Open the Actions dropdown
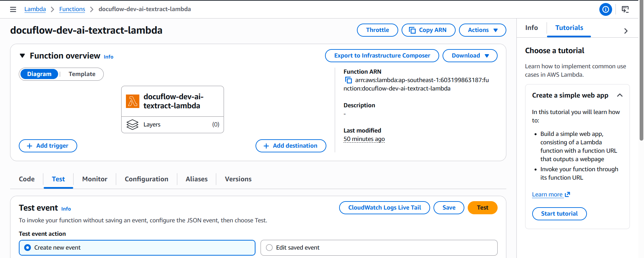The width and height of the screenshot is (644, 258). click(x=482, y=30)
